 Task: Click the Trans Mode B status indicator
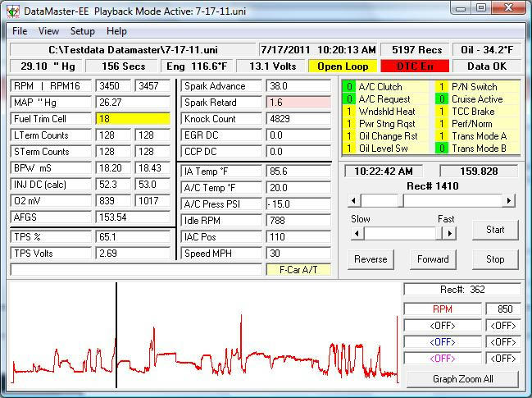pyautogui.click(x=442, y=149)
